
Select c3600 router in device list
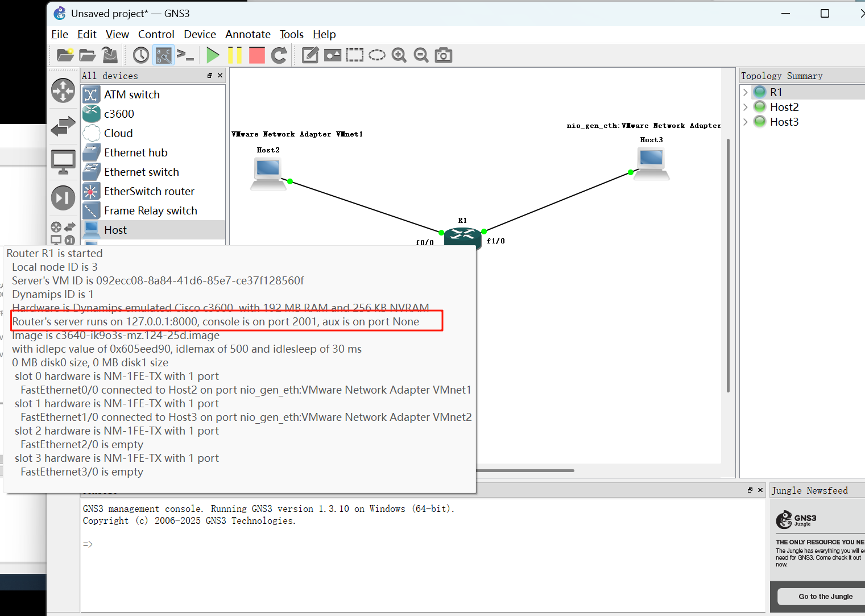(x=153, y=114)
